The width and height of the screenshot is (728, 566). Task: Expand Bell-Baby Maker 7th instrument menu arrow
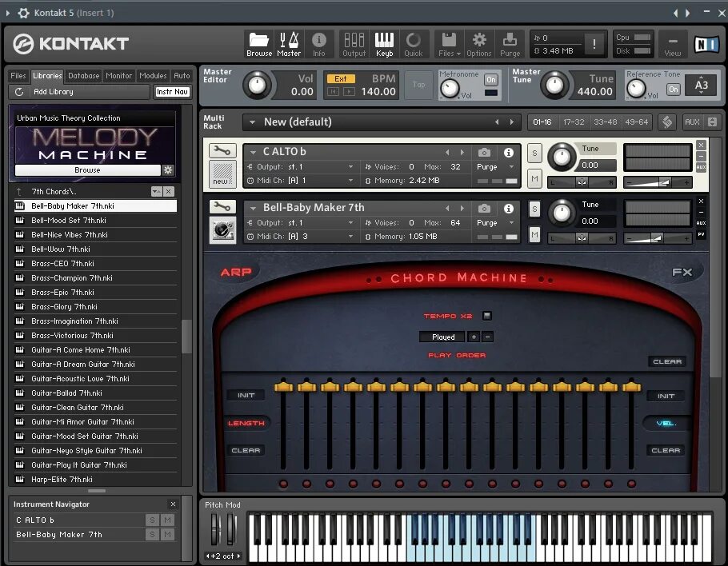tap(253, 208)
